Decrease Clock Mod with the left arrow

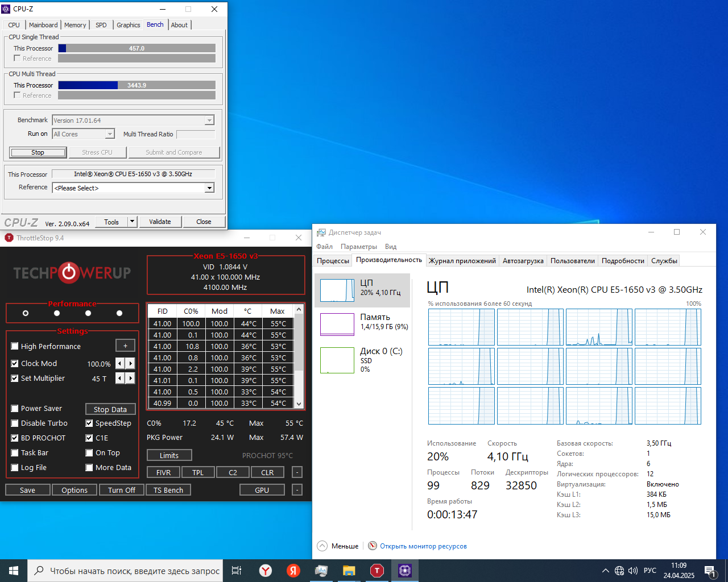pyautogui.click(x=120, y=363)
